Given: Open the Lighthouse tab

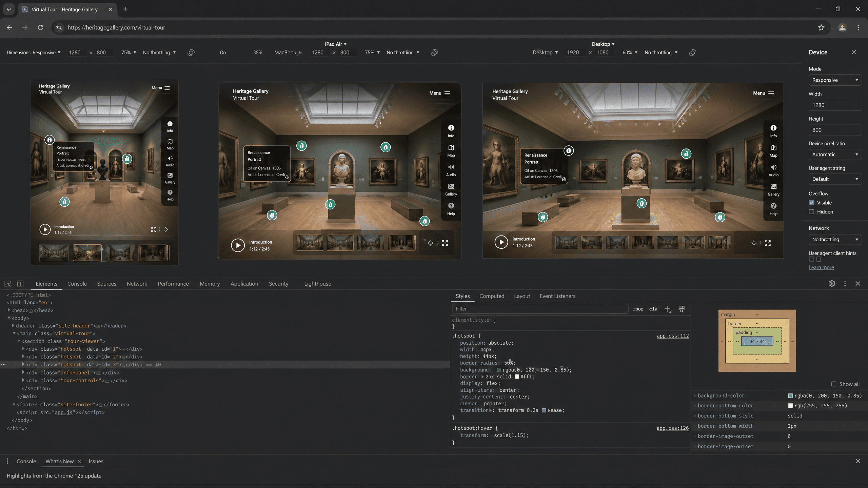Looking at the screenshot, I should pos(318,284).
